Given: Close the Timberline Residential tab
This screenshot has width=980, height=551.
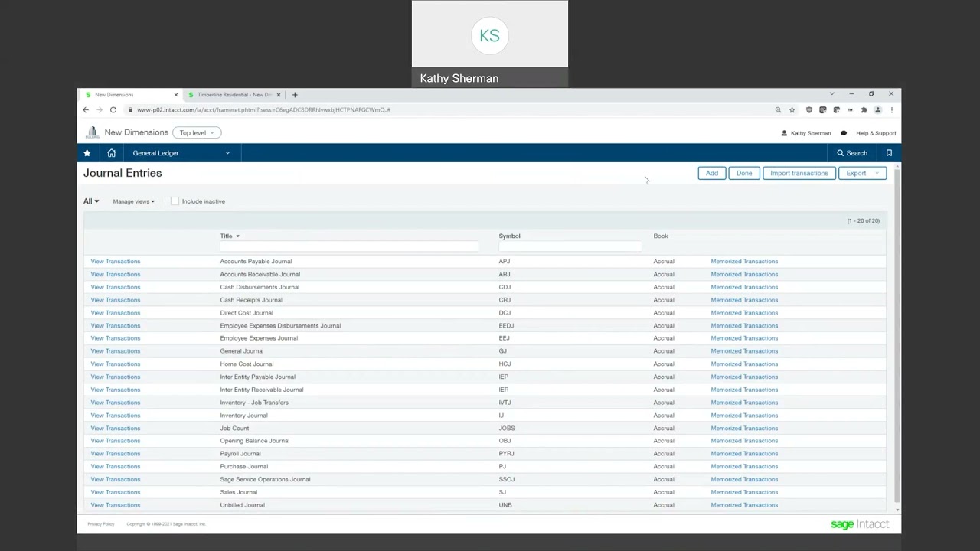Looking at the screenshot, I should [x=278, y=95].
